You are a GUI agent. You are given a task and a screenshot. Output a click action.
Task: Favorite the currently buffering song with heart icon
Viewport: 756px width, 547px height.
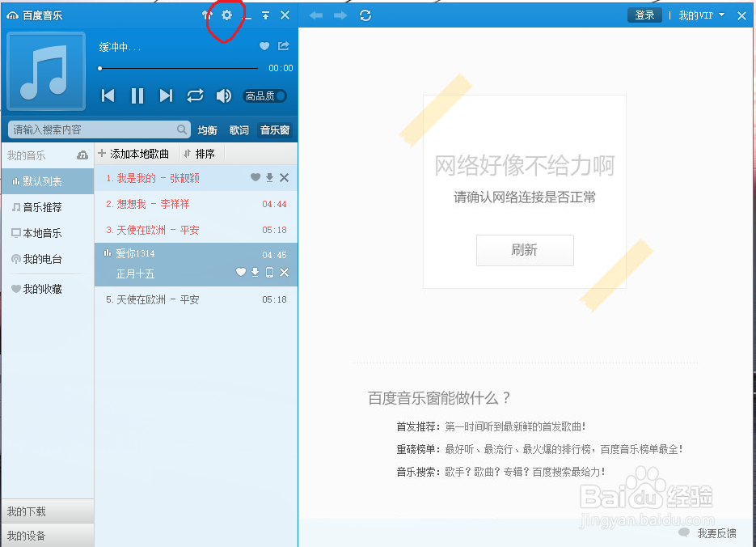pos(264,46)
